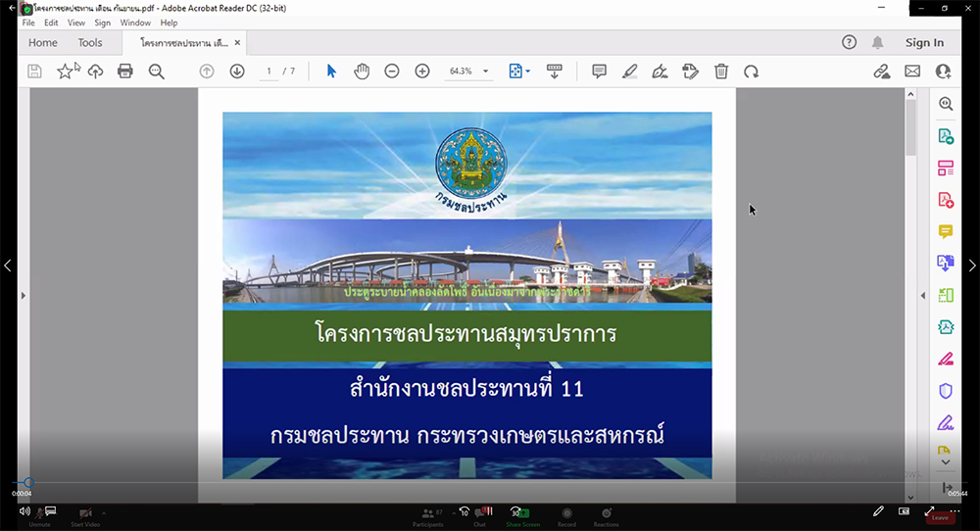Viewport: 980px width, 531px height.
Task: Zoom out with the minus icon
Action: click(392, 72)
